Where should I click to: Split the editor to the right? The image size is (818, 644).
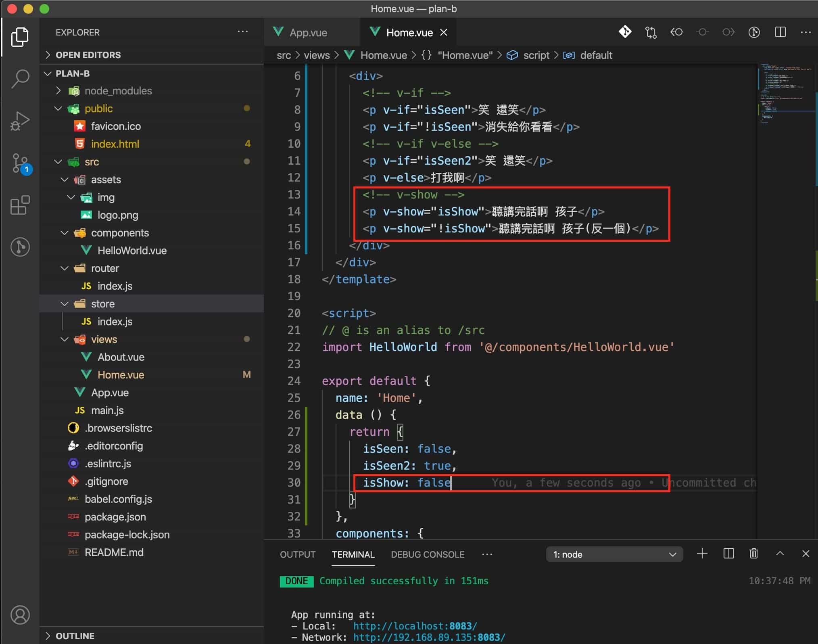click(780, 32)
